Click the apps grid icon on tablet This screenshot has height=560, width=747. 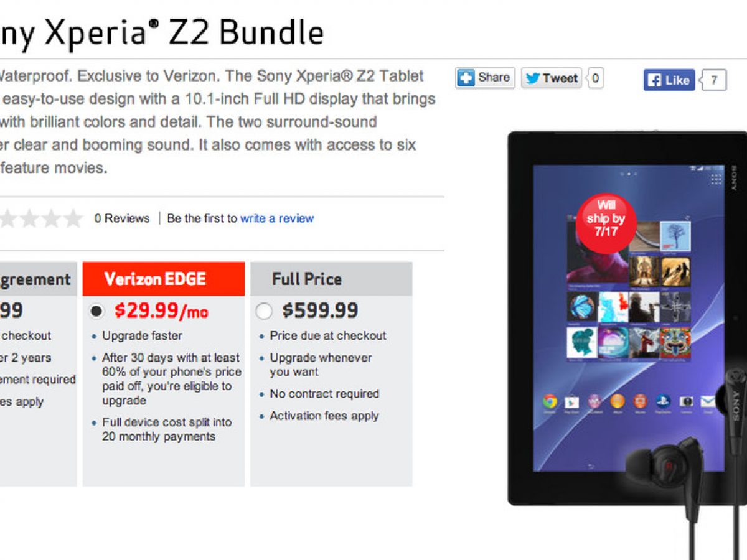(x=715, y=179)
